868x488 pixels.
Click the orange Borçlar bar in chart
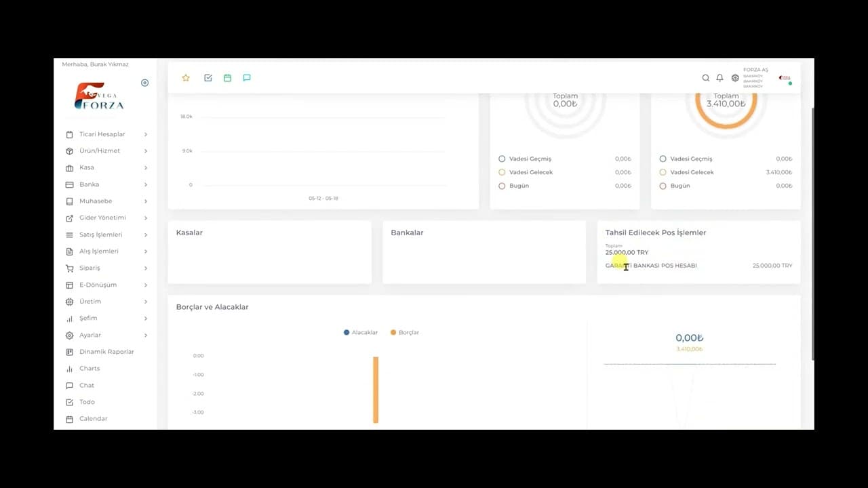click(x=376, y=390)
